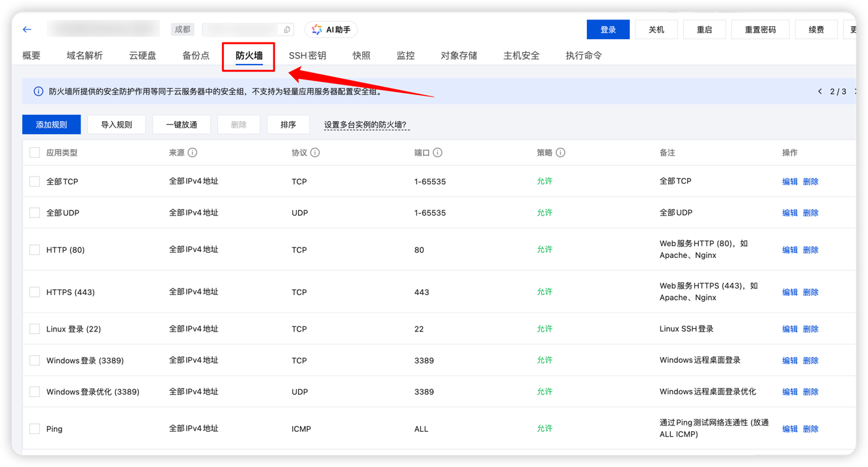Click the info icon beside 端口 column
868x467 pixels.
(x=436, y=152)
